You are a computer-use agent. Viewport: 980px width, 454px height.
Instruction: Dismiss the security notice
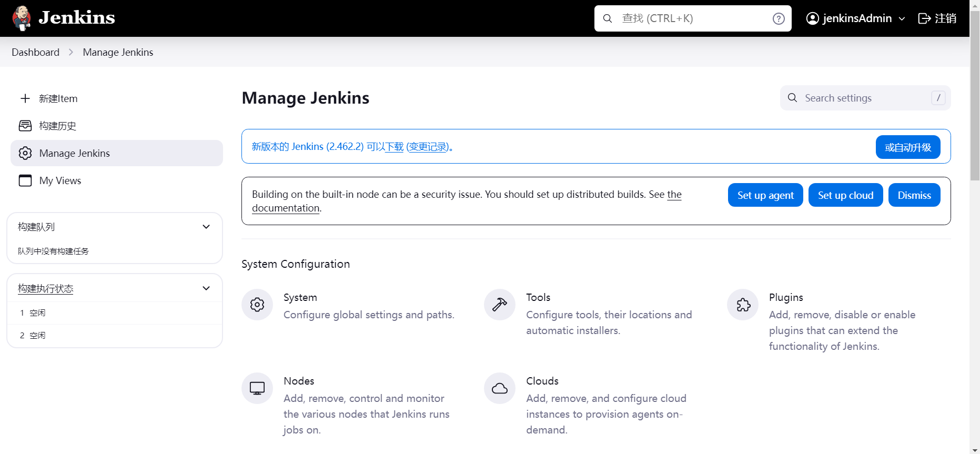tap(914, 195)
